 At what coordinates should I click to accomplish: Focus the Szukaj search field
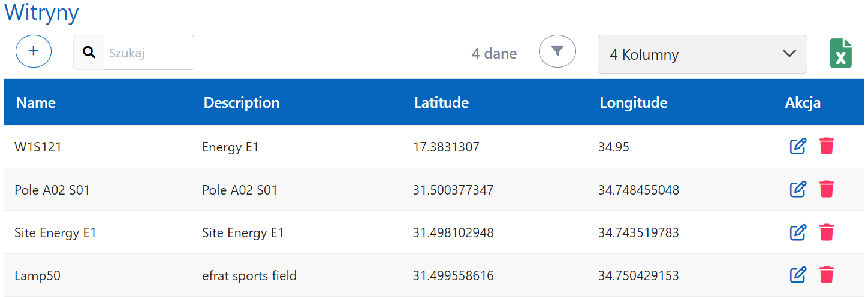[x=149, y=53]
